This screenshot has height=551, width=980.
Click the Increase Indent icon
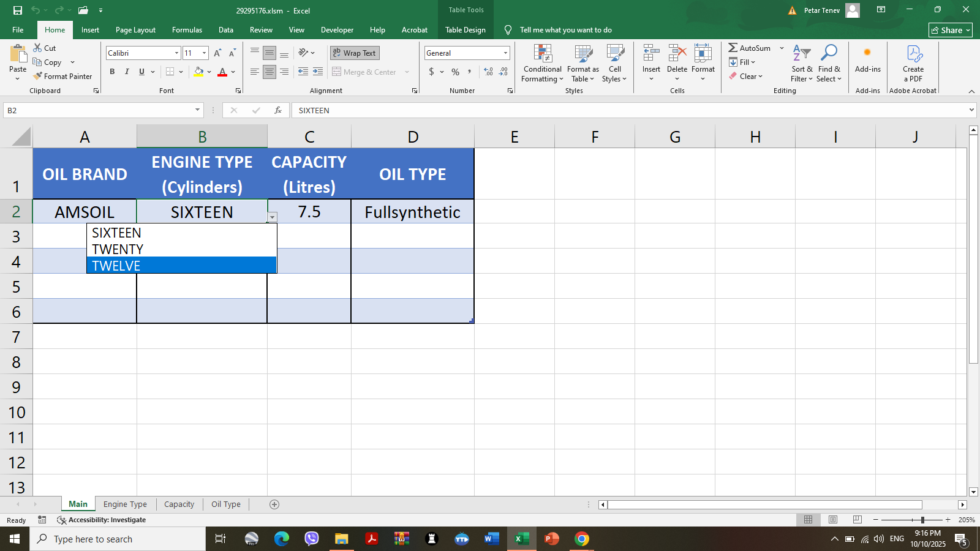[x=318, y=72]
